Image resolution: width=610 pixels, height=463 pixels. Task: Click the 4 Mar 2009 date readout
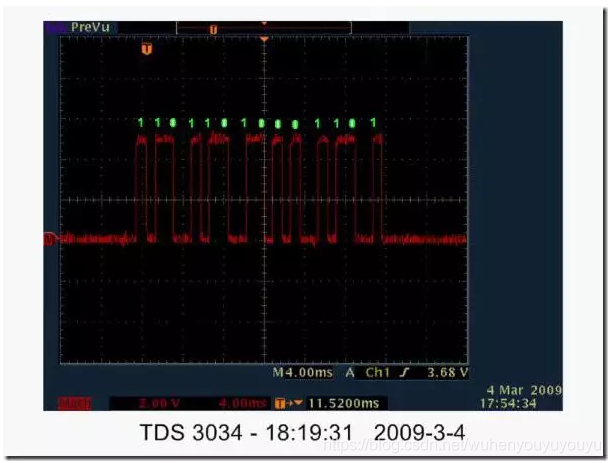pos(524,390)
